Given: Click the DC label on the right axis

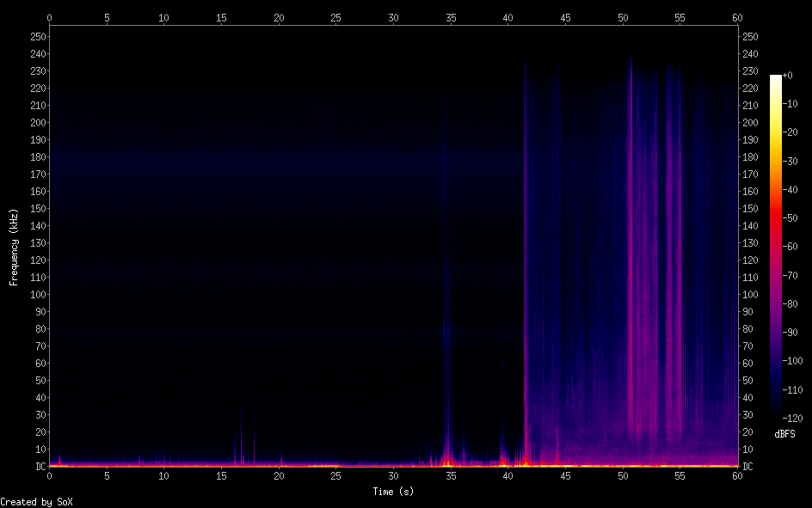Looking at the screenshot, I should pyautogui.click(x=748, y=466).
